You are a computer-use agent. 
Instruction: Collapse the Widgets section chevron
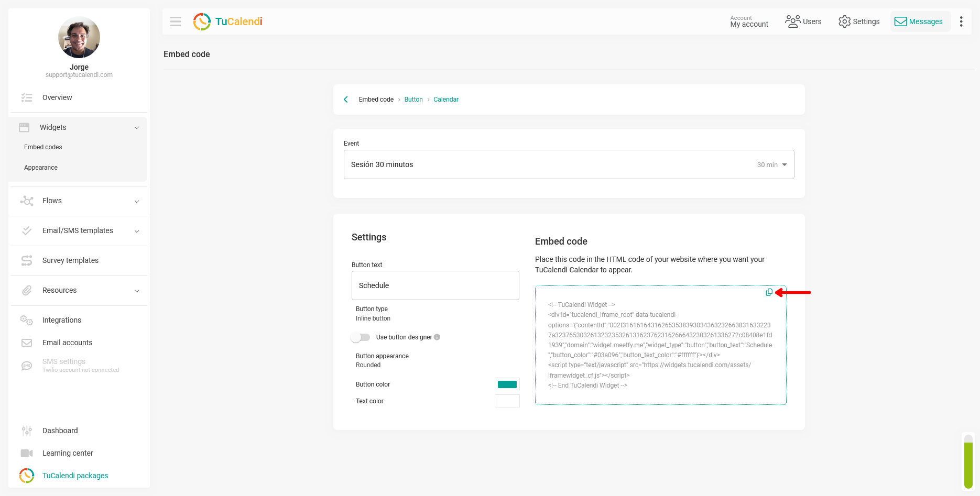[x=137, y=127]
